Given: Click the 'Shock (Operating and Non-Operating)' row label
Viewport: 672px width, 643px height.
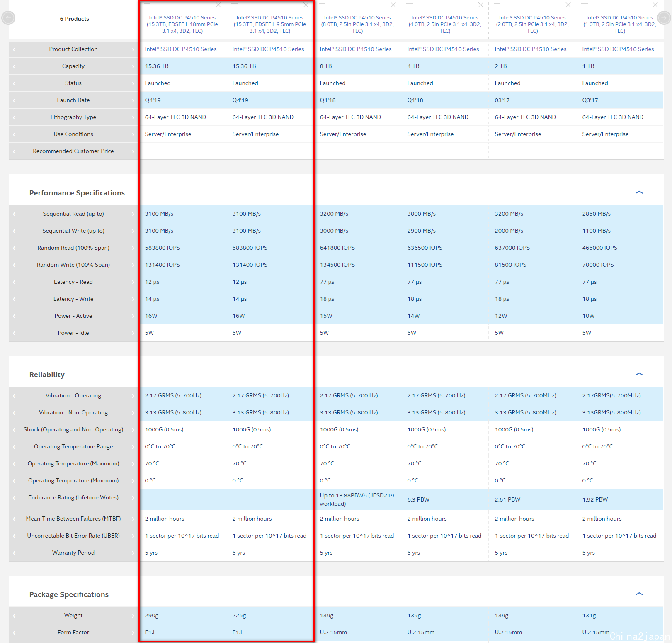Looking at the screenshot, I should (73, 429).
